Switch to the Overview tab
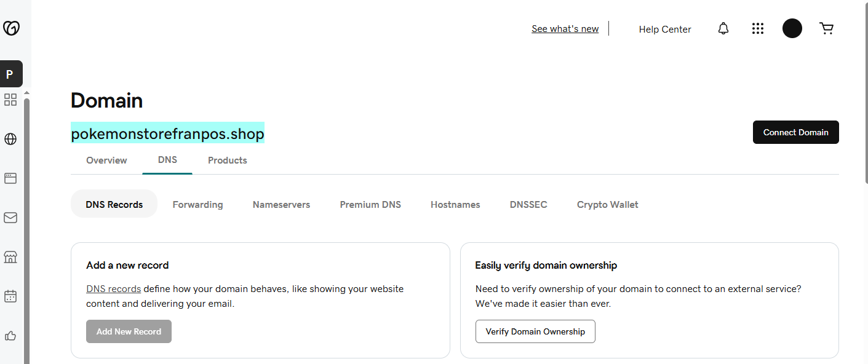This screenshot has height=364, width=868. tap(106, 160)
